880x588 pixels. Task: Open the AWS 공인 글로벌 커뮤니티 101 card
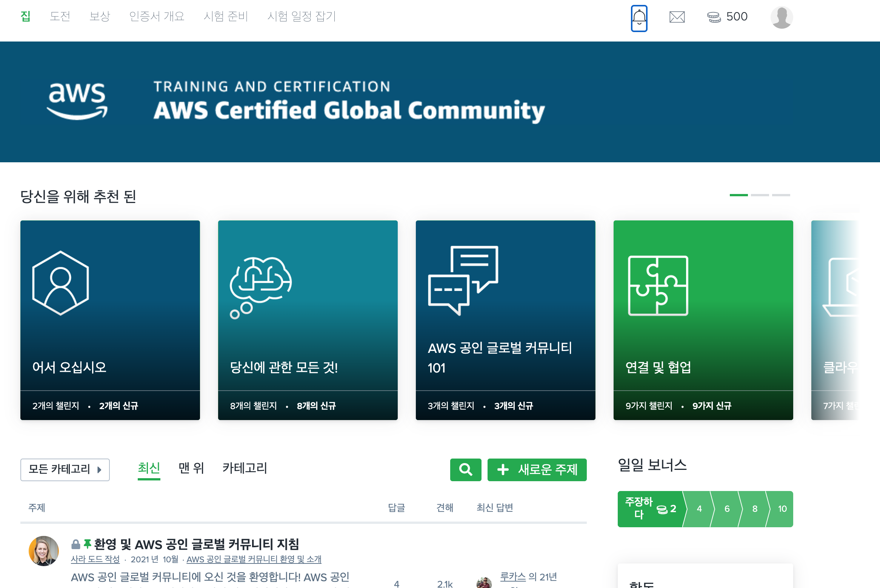point(505,320)
